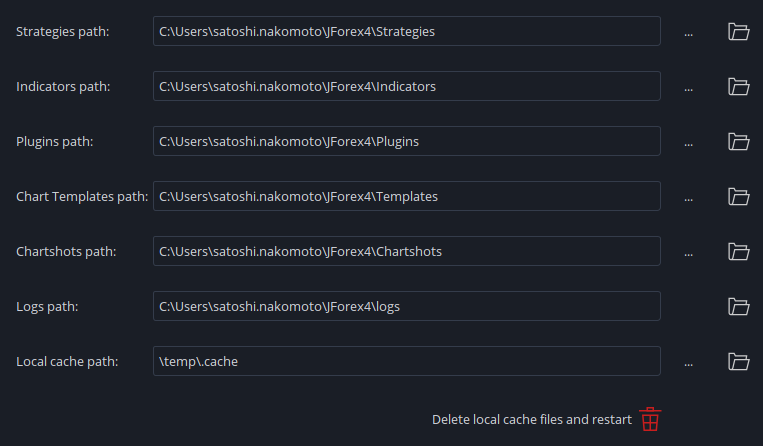Screen dimensions: 763x446
Task: Click Delete local cache files and restart
Action: click(531, 420)
